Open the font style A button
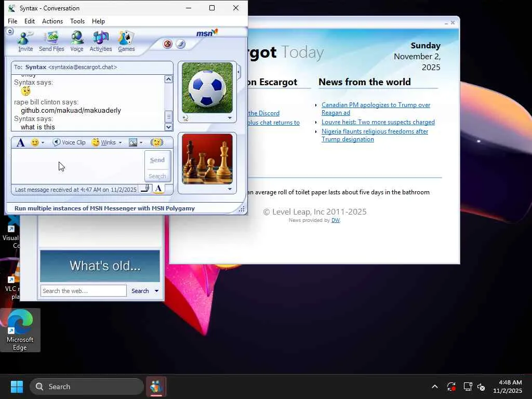The height and width of the screenshot is (399, 532). click(21, 142)
